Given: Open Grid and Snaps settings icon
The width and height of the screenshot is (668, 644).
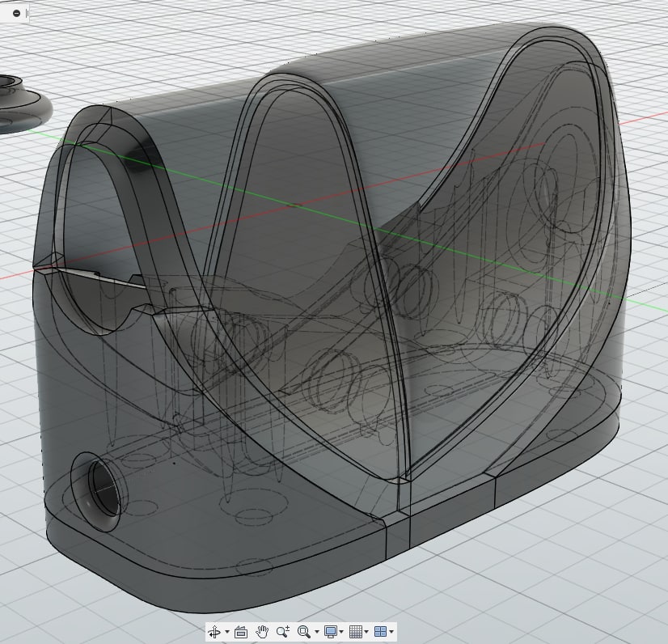Looking at the screenshot, I should [x=355, y=632].
